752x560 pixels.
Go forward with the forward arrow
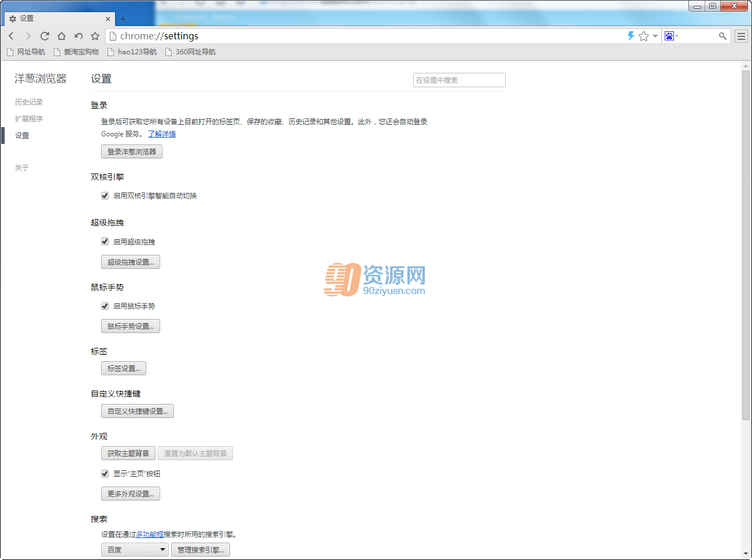[28, 36]
